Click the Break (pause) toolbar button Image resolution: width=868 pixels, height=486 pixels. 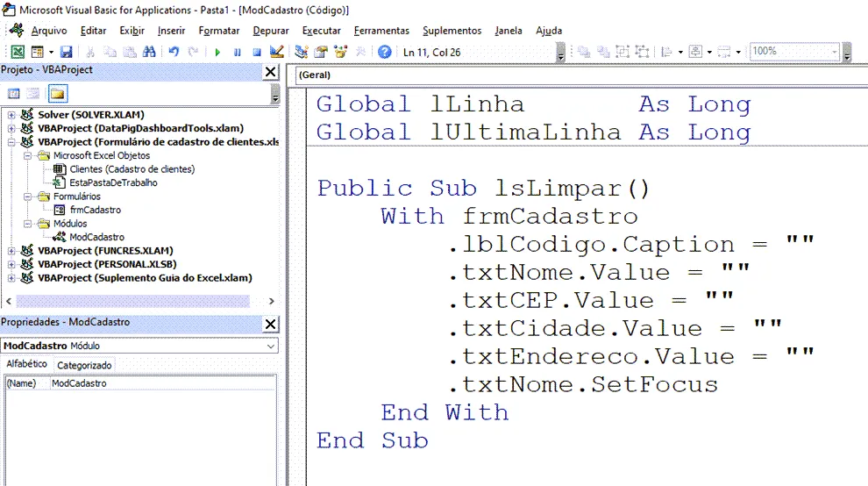[238, 52]
